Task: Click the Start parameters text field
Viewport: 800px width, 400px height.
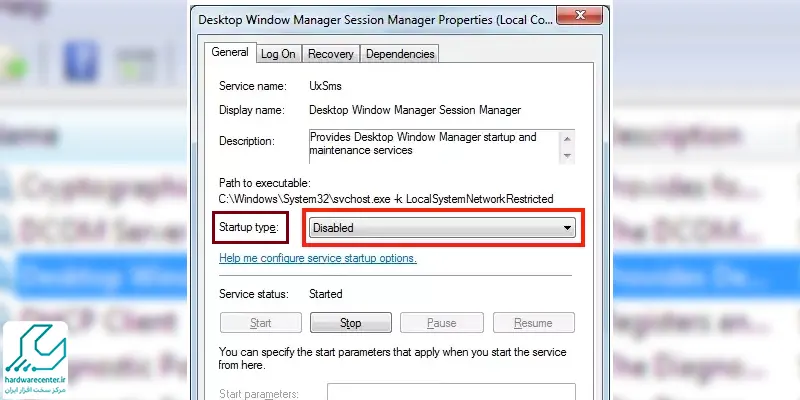Action: (451, 392)
